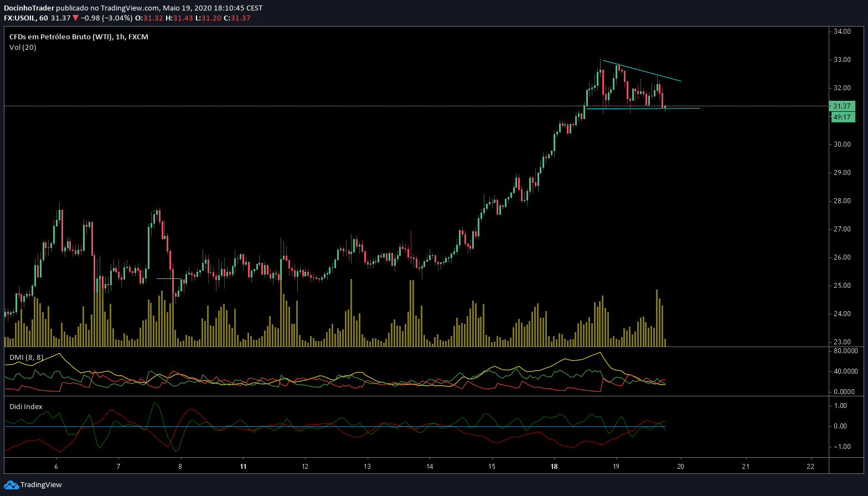The width and height of the screenshot is (868, 496).
Task: Click the 80.0000 DMI scale label
Action: coord(845,351)
